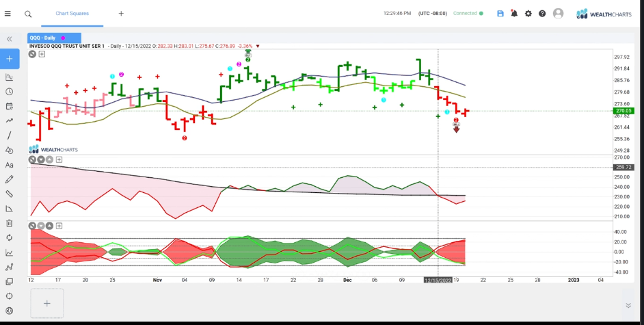Click the 2023 label on time axis

pos(574,281)
